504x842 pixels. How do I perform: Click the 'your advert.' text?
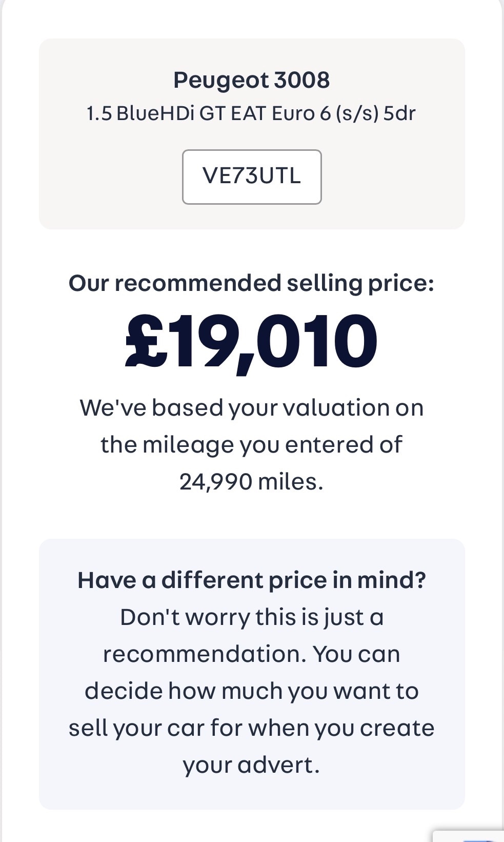(x=251, y=765)
